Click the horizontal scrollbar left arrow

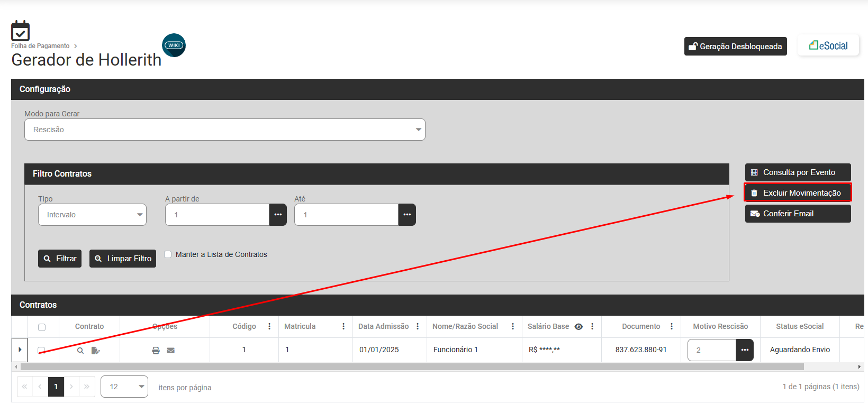click(16, 366)
